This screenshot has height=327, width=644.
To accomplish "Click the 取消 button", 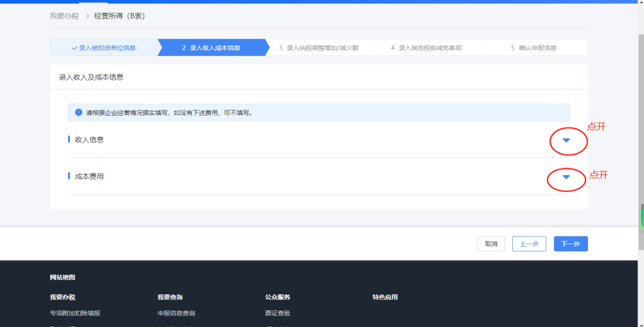I will (491, 244).
